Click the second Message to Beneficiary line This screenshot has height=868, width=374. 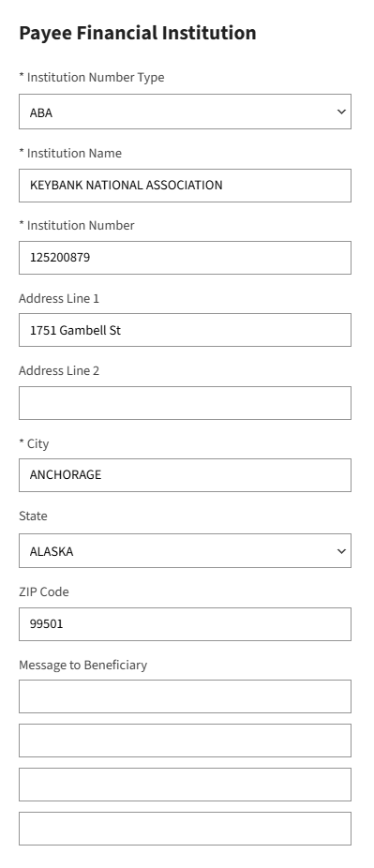click(185, 741)
